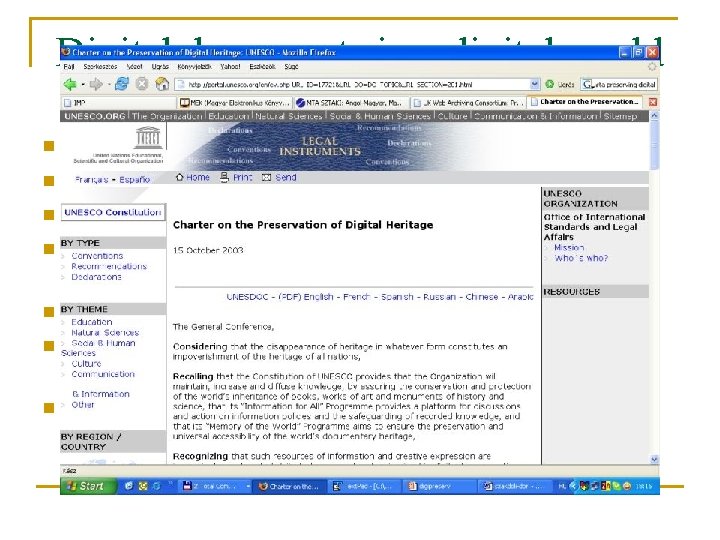Click the UNESCO temple logo
The image size is (720, 540).
[x=148, y=137]
